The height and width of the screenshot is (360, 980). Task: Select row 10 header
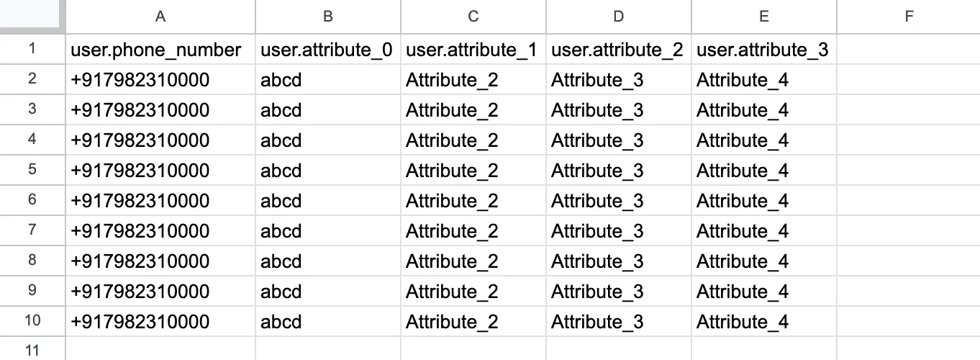pos(32,321)
